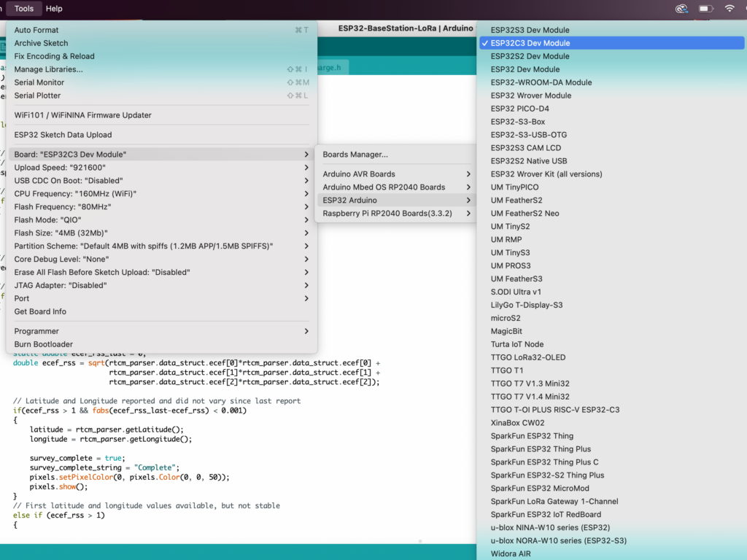Select Widora AIR board
This screenshot has height=560, width=747.
pos(612,554)
